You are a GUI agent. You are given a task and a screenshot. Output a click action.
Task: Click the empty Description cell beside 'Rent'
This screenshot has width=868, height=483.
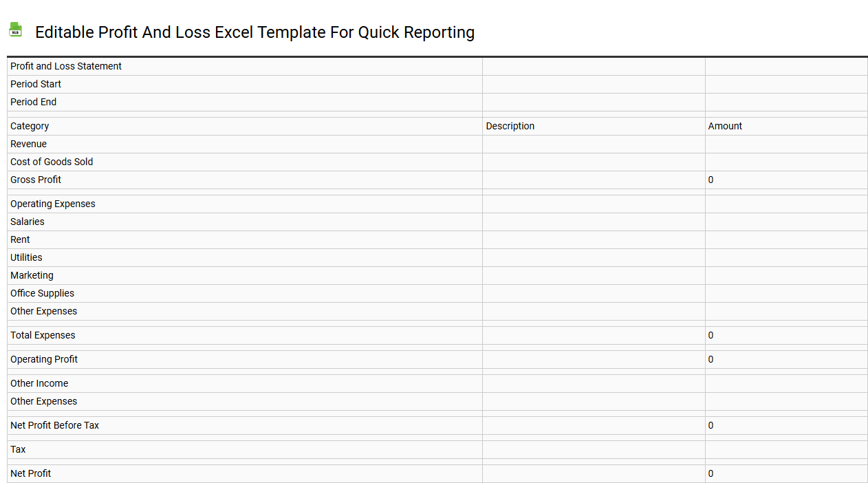click(x=593, y=239)
